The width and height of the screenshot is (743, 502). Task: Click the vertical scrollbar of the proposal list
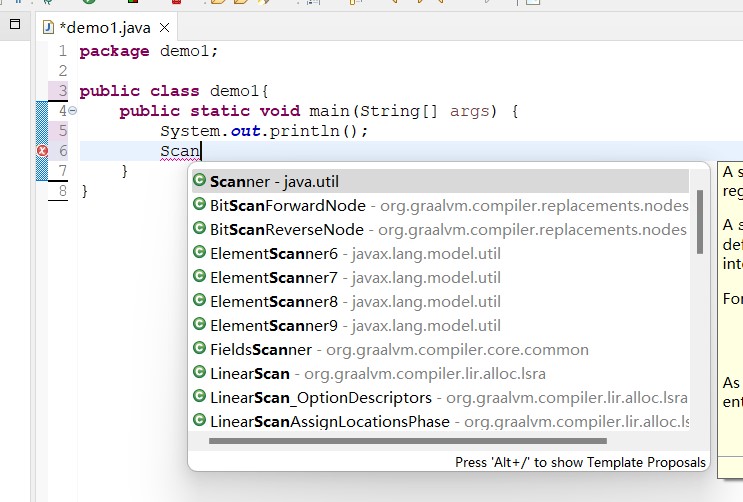(699, 221)
